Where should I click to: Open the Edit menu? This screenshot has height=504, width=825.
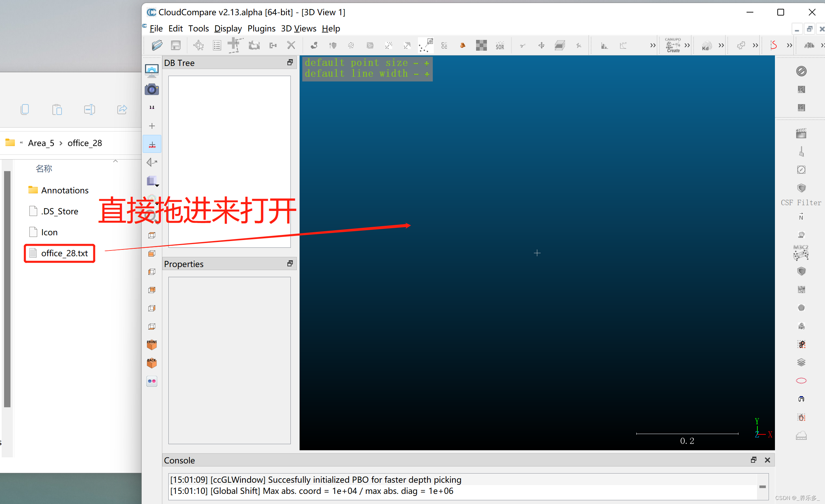tap(175, 29)
